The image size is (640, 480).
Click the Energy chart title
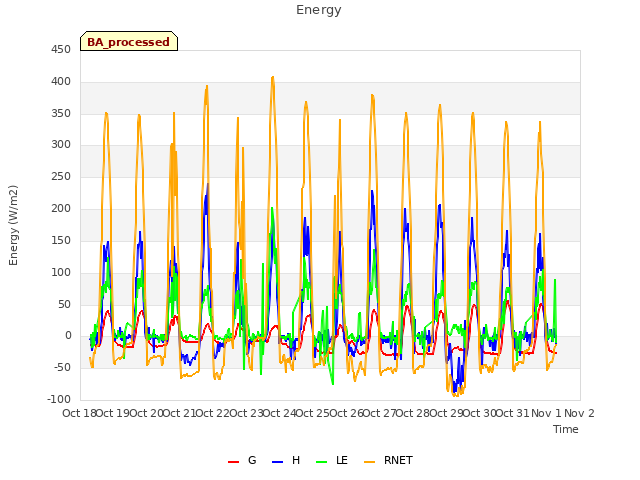[319, 10]
